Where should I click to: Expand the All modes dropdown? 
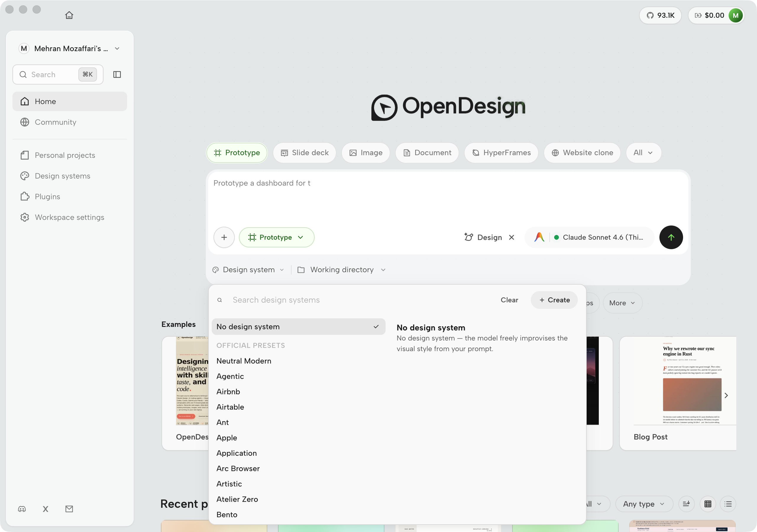pyautogui.click(x=643, y=153)
